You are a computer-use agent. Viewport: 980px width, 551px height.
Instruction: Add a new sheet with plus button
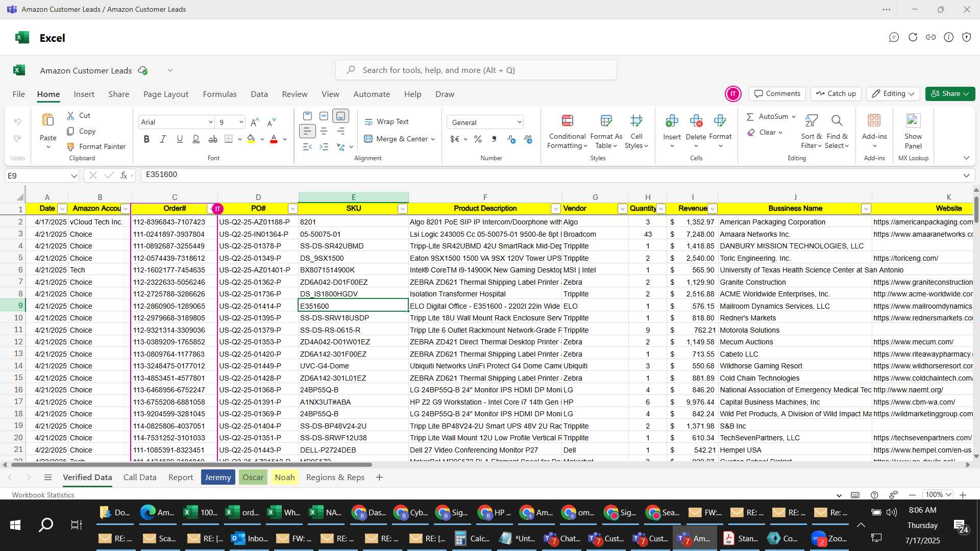click(379, 478)
